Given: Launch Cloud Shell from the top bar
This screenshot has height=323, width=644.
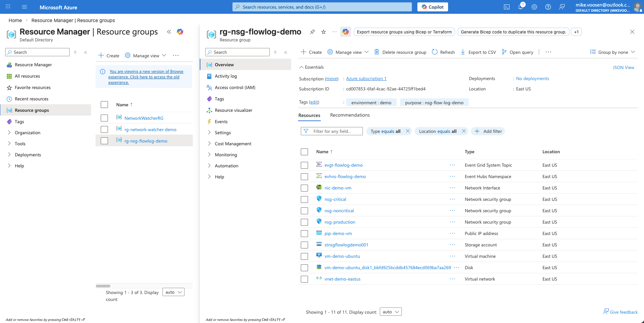Looking at the screenshot, I should [x=507, y=7].
